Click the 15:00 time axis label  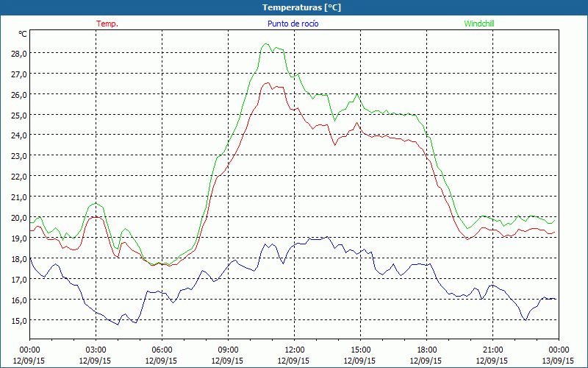point(360,350)
